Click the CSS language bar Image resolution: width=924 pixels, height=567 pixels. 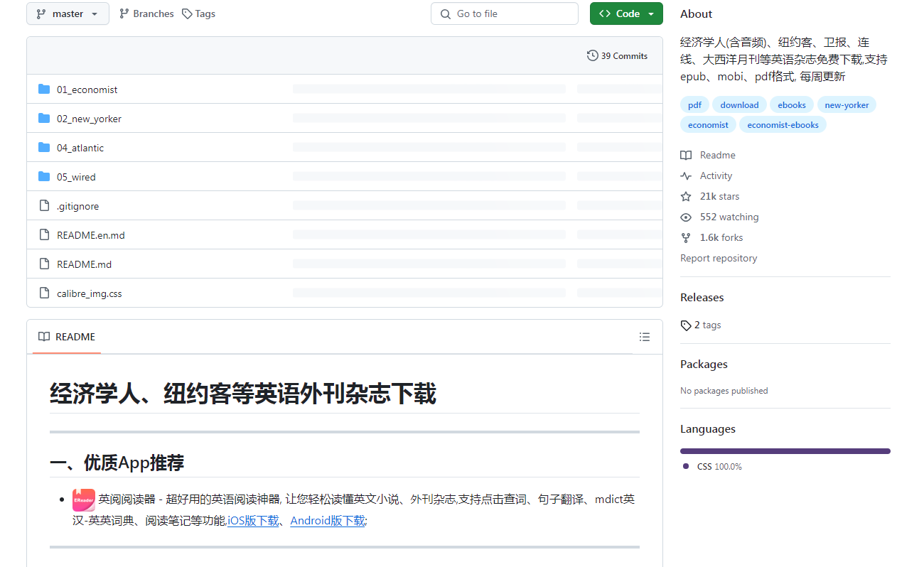point(785,450)
